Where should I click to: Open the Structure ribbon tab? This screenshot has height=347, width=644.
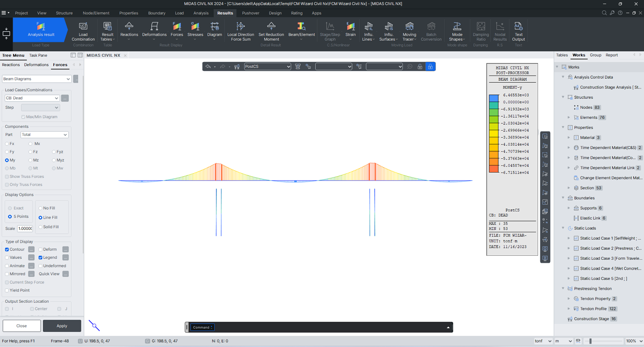(64, 13)
